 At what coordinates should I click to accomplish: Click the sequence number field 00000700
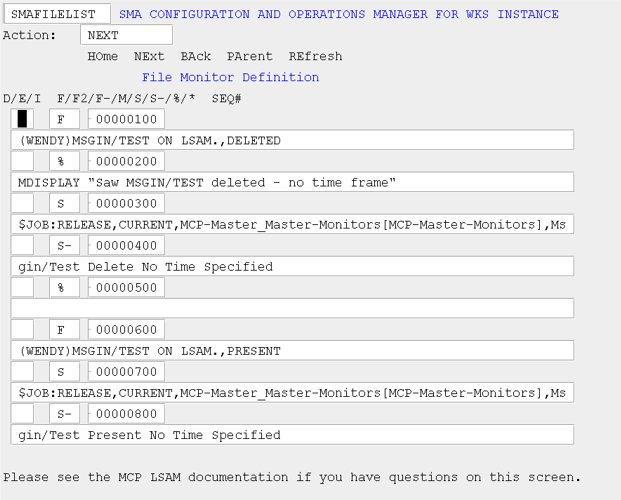click(126, 371)
